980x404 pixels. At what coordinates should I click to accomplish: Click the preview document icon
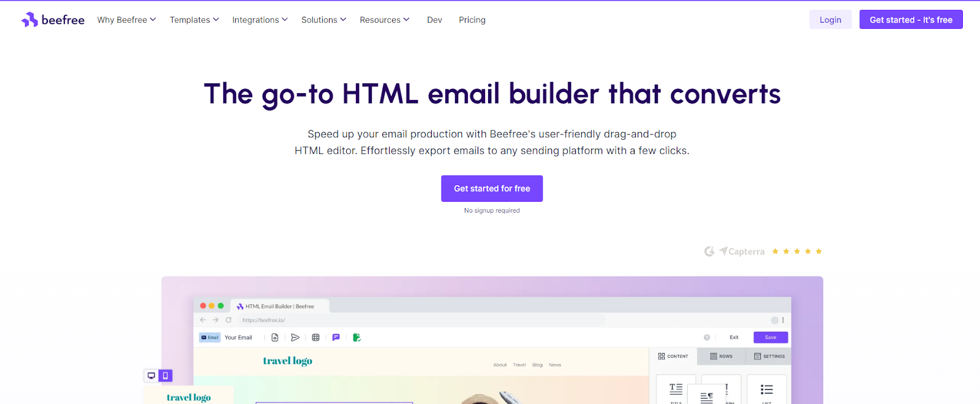(x=275, y=337)
